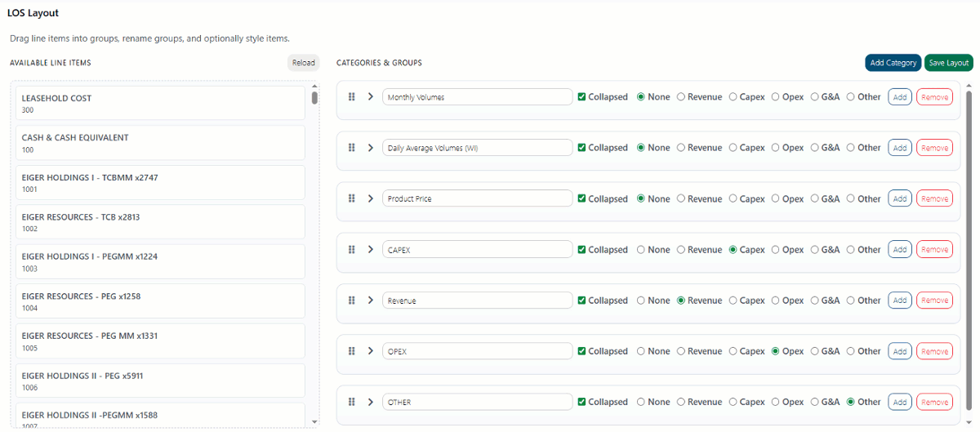Add a group to Monthly Volumes
The image size is (980, 432).
pyautogui.click(x=900, y=96)
